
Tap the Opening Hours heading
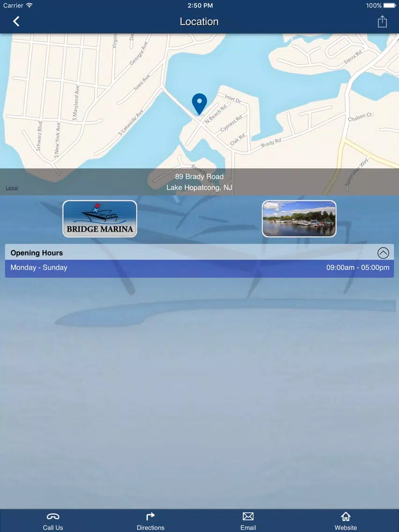coord(37,253)
